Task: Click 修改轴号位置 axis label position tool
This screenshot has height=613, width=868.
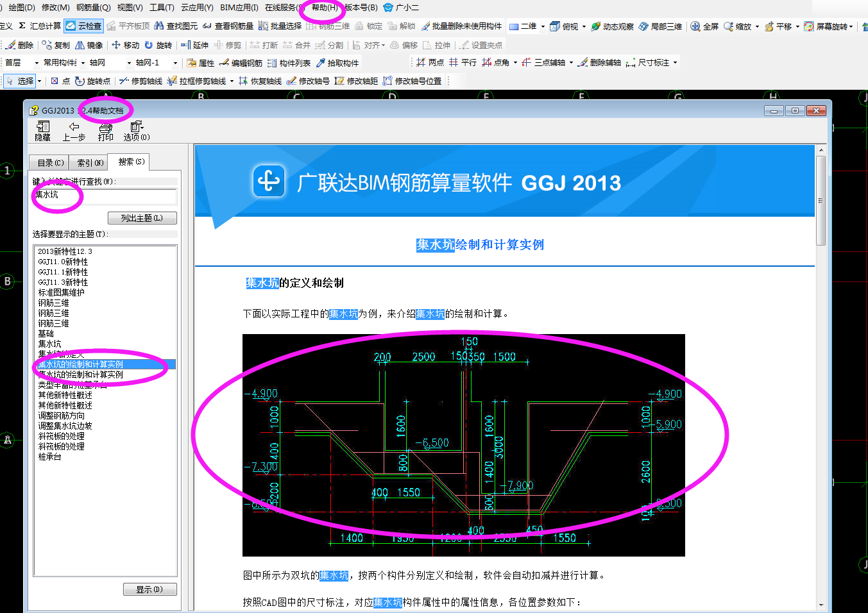Action: pyautogui.click(x=412, y=81)
